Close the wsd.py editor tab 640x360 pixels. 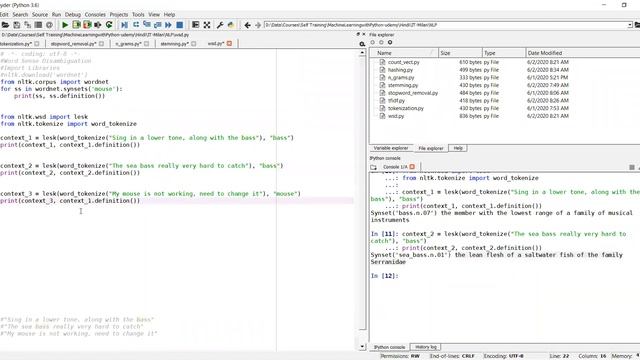coord(229,43)
